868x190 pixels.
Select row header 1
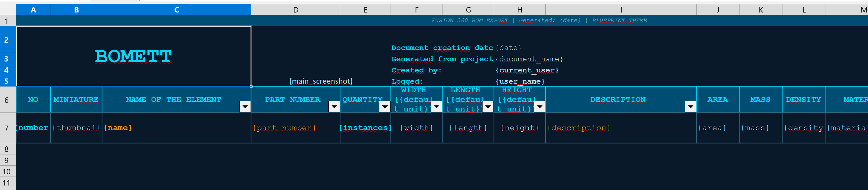pos(6,21)
